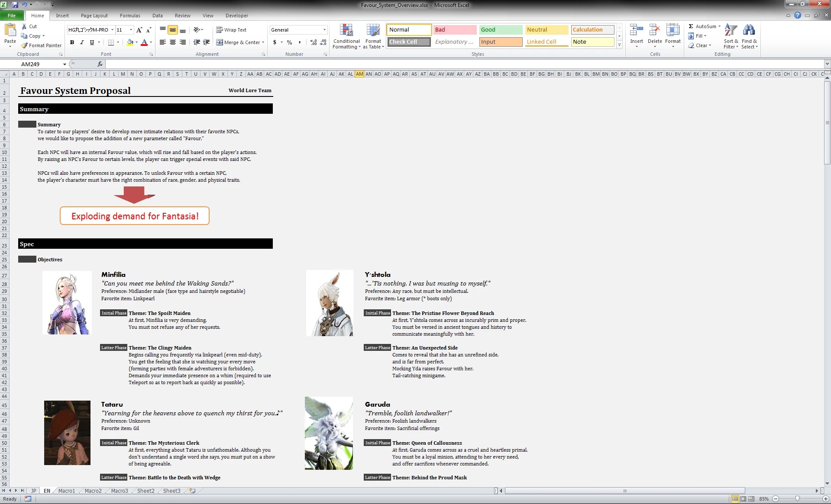Screen dimensions: 831x504
Task: Click the Decrease Indent icon
Action: point(197,42)
